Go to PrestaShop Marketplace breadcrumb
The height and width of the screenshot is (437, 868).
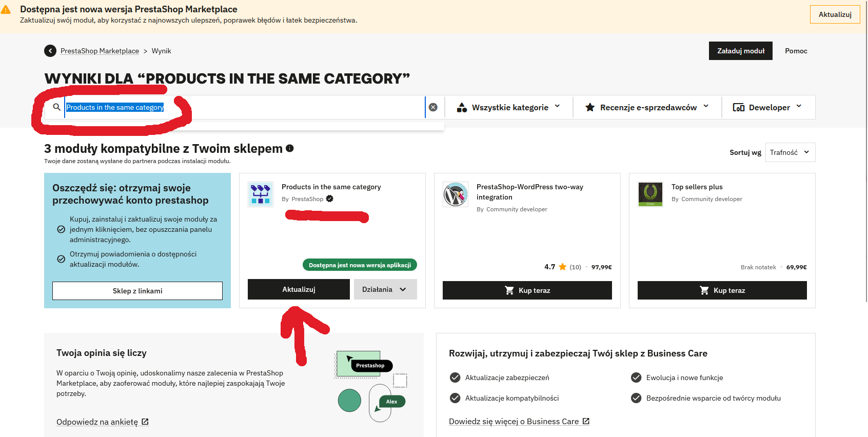point(100,51)
